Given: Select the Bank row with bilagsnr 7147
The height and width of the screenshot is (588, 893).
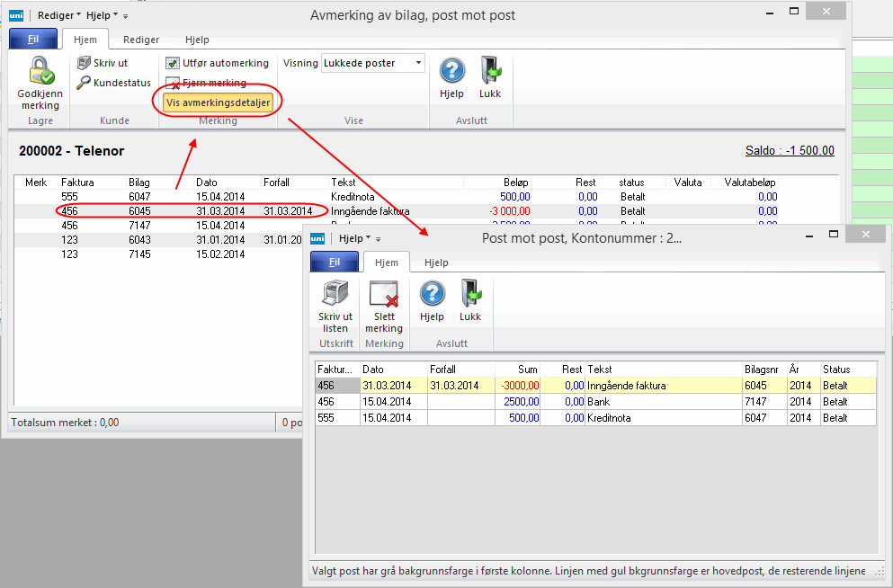Looking at the screenshot, I should tap(595, 402).
